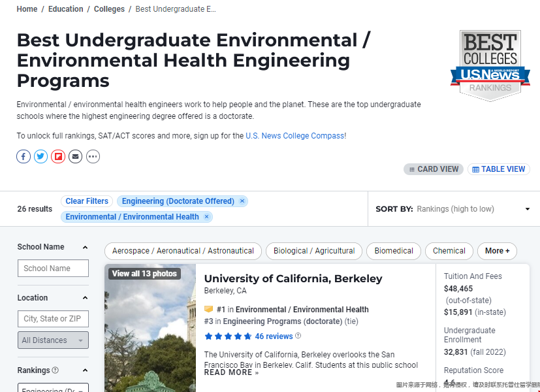The image size is (540, 392).
Task: Click Clear Filters button
Action: tap(87, 201)
